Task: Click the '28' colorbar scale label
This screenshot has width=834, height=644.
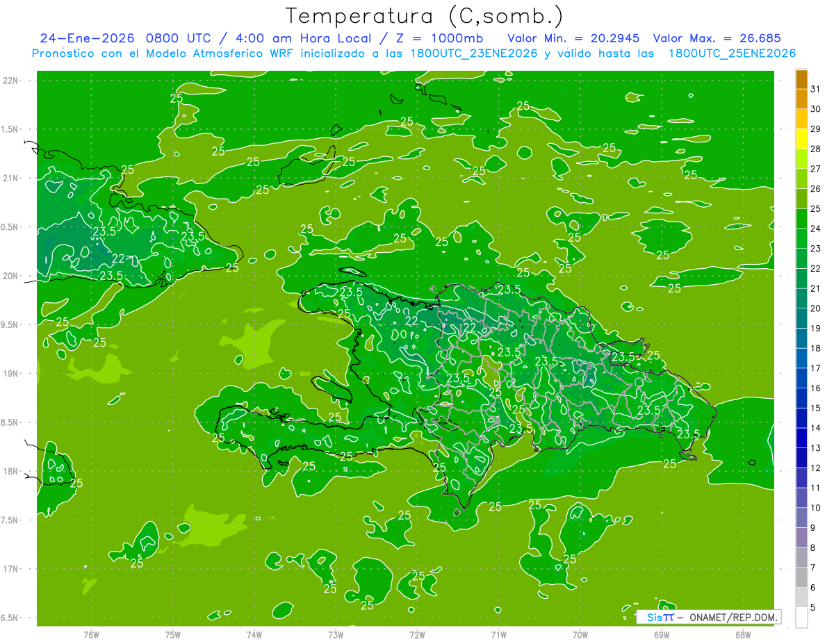Action: 815,149
